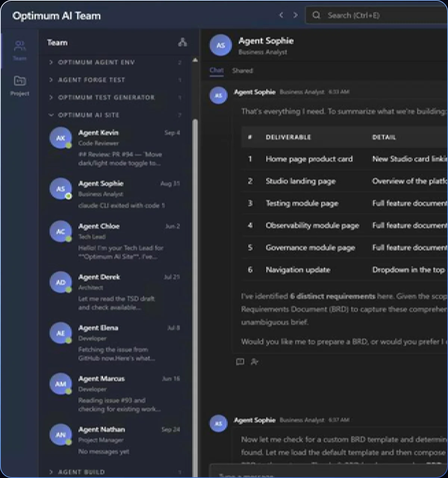Screen dimensions: 448x478
Task: Click the "DETAIL" column header
Action: tap(384, 137)
